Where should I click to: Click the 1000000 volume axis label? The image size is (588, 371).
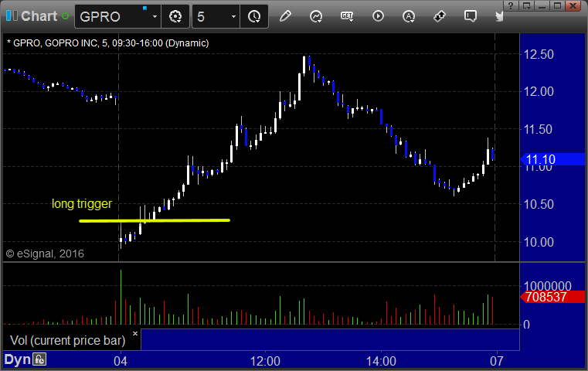[548, 286]
